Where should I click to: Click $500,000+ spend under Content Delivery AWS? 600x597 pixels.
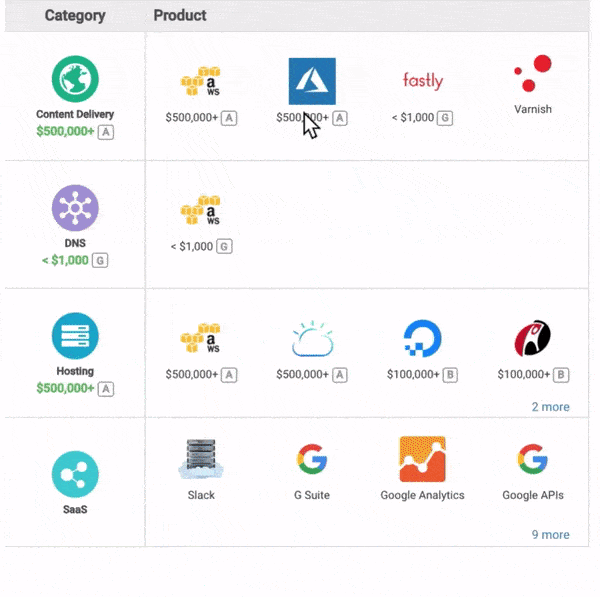tap(191, 117)
